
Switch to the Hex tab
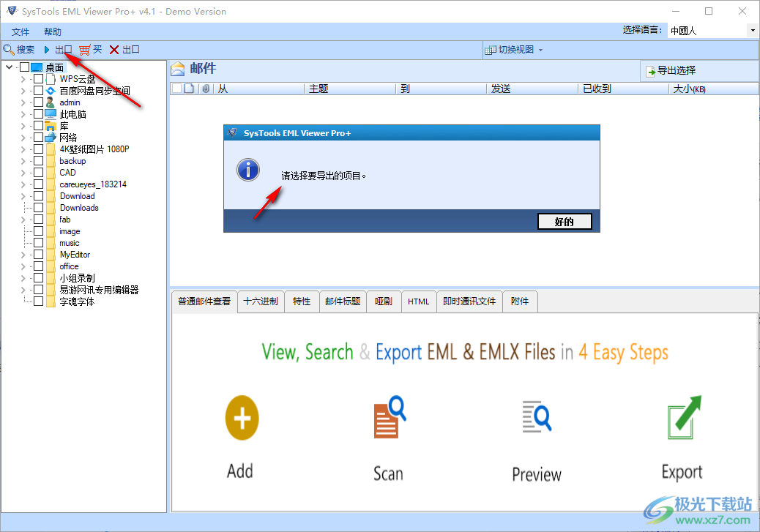[x=260, y=301]
